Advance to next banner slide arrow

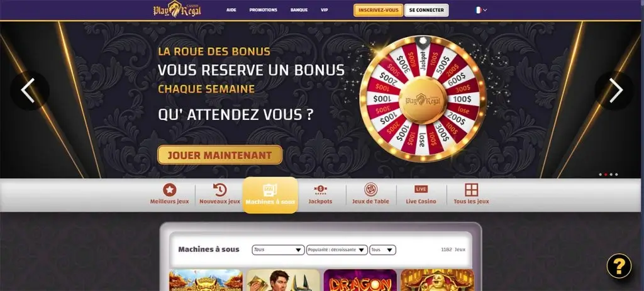pyautogui.click(x=615, y=91)
